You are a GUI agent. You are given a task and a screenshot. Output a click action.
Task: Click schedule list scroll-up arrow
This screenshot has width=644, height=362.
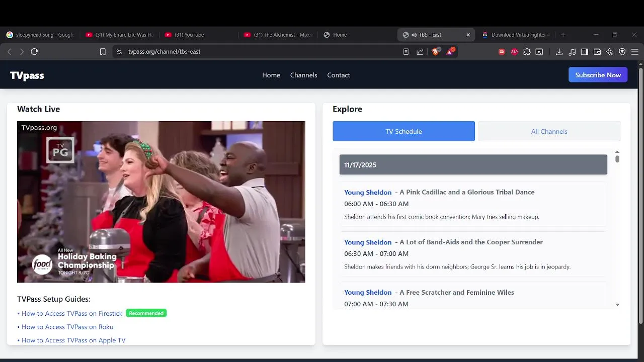(617, 152)
